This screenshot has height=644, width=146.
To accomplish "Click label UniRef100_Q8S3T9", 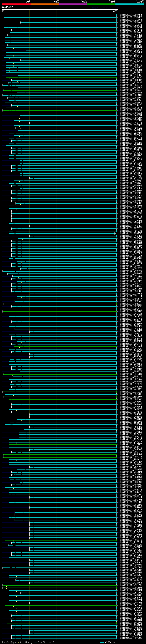I will (x=131, y=55).
